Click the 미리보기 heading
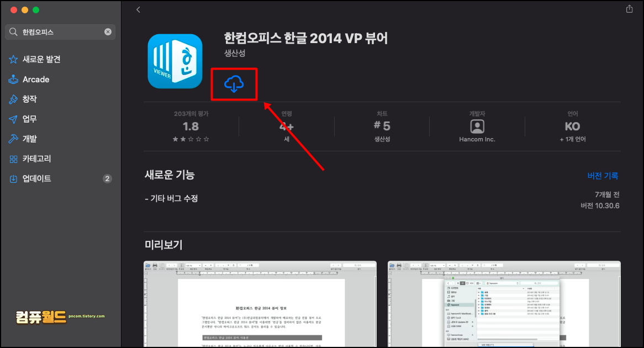The height and width of the screenshot is (348, 644). 163,245
